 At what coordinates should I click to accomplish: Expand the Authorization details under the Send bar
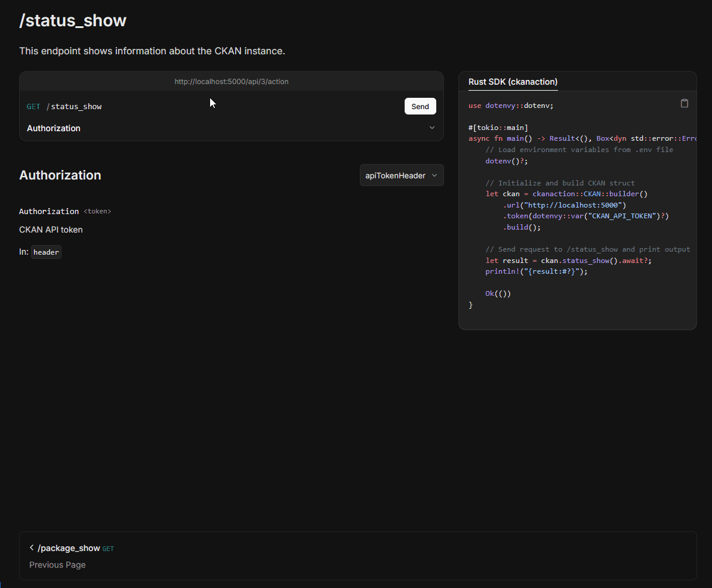[x=232, y=128]
